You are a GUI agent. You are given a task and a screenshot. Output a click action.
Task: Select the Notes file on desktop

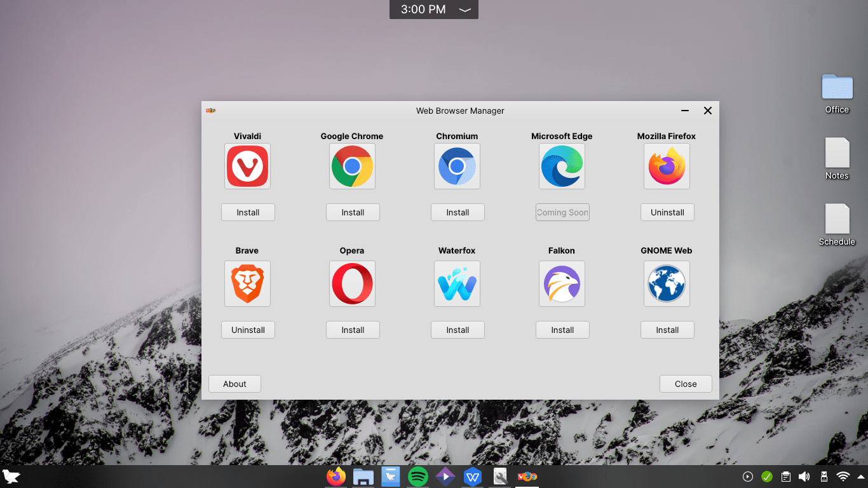tap(837, 159)
